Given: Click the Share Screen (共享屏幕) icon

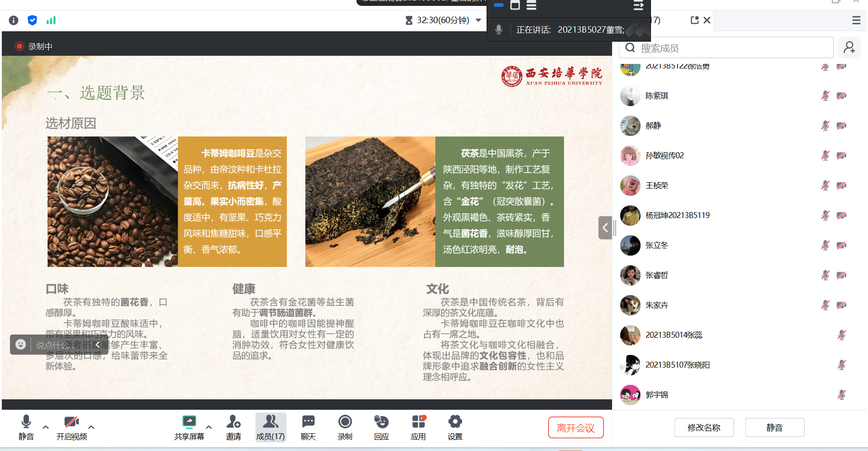Looking at the screenshot, I should [x=189, y=422].
